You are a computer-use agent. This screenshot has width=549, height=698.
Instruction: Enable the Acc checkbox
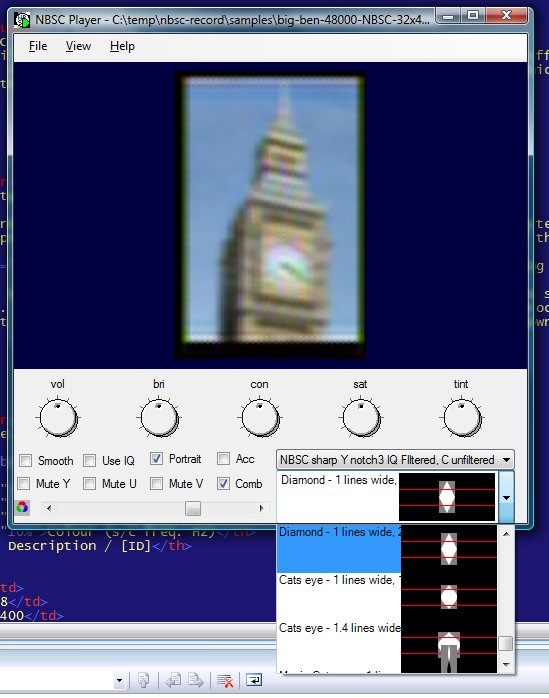point(223,459)
